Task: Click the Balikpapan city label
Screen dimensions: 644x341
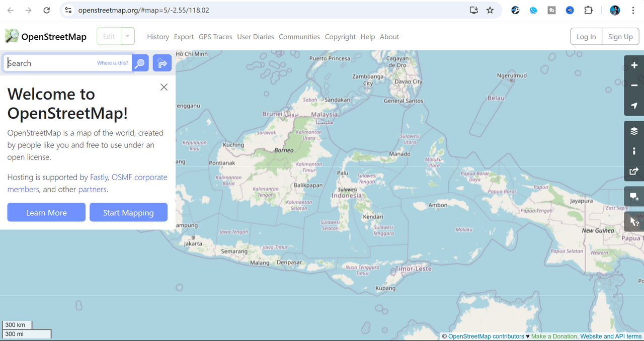Action: (308, 185)
